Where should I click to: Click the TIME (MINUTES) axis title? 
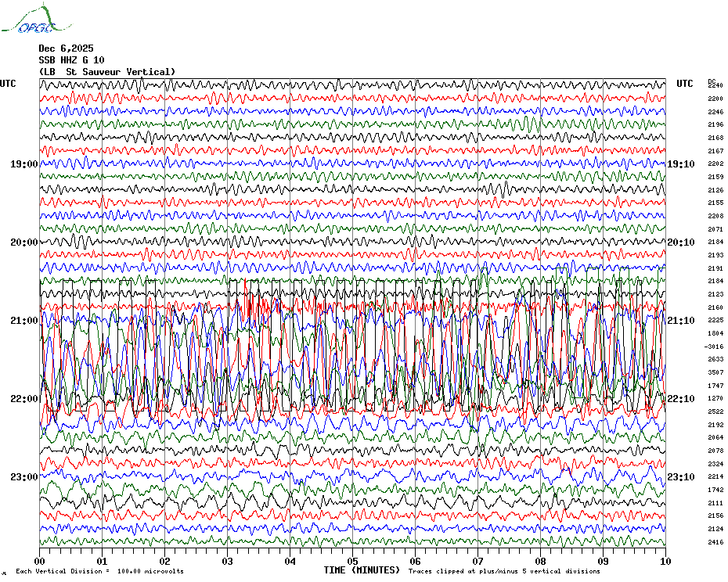click(362, 570)
